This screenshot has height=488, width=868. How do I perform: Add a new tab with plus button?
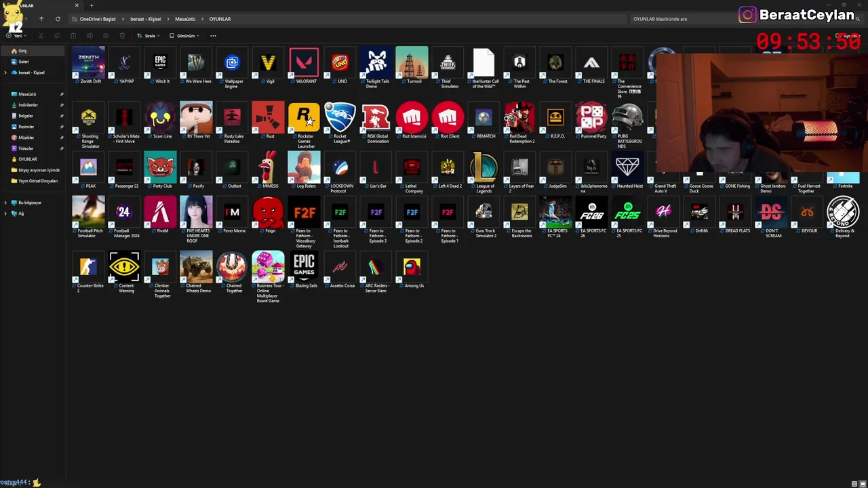point(92,5)
